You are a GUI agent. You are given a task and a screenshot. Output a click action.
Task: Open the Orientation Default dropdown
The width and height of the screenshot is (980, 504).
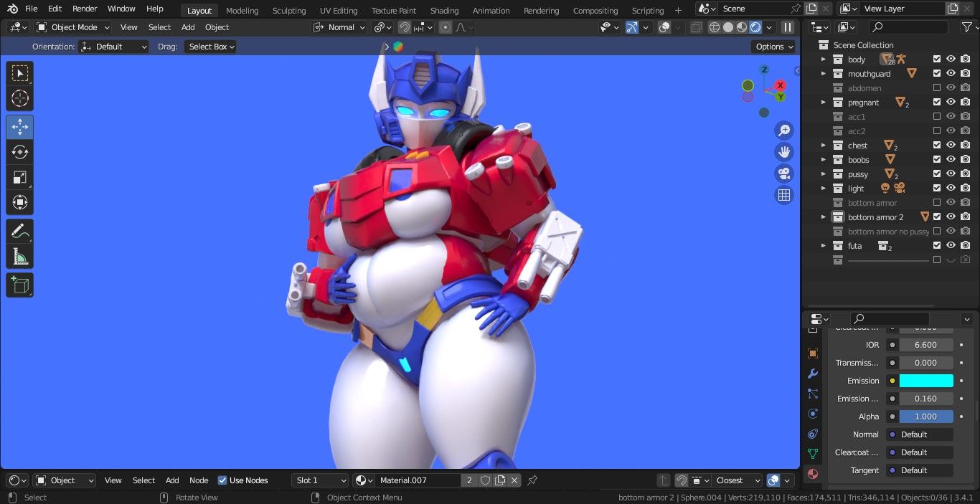click(x=113, y=47)
